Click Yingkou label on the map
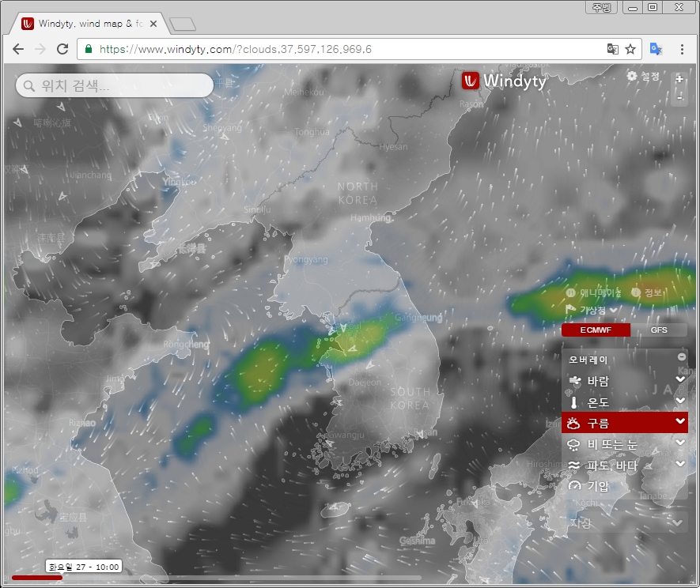This screenshot has width=700, height=588. [x=179, y=182]
